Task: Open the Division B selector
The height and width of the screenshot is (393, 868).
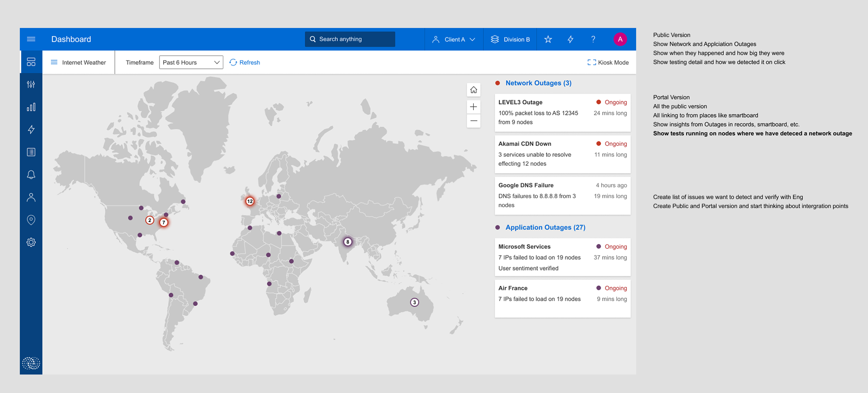Action: pos(510,39)
